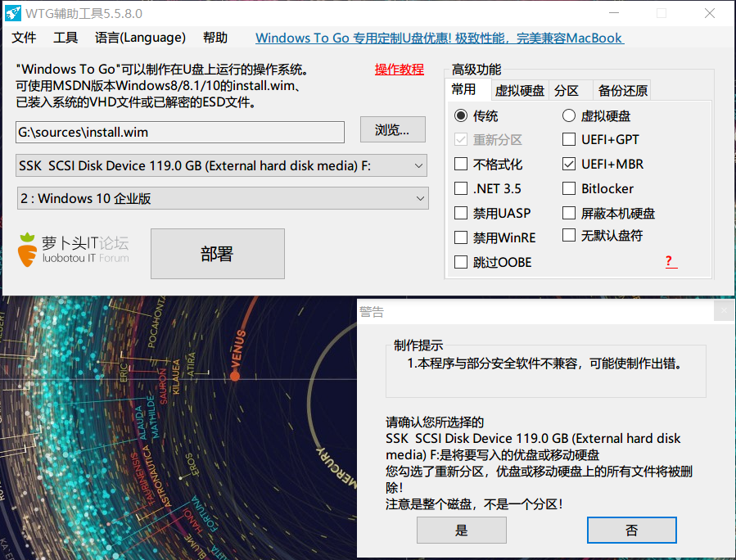Close the WTG tool window

pos(709,13)
